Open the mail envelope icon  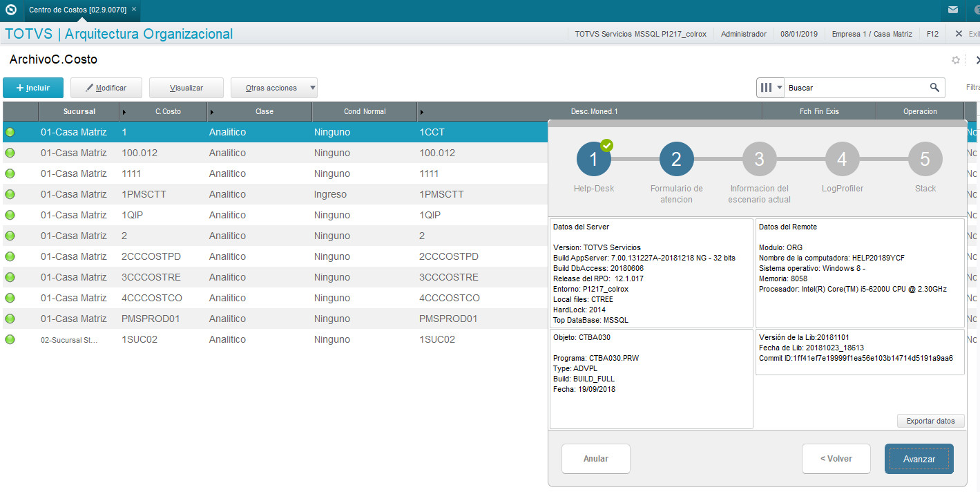(x=953, y=10)
